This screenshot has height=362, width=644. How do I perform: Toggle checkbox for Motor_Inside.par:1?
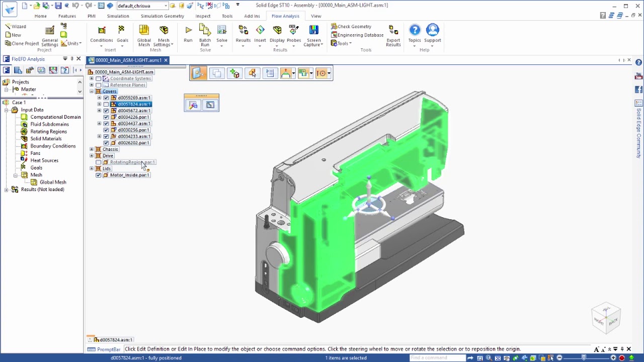[x=99, y=175]
